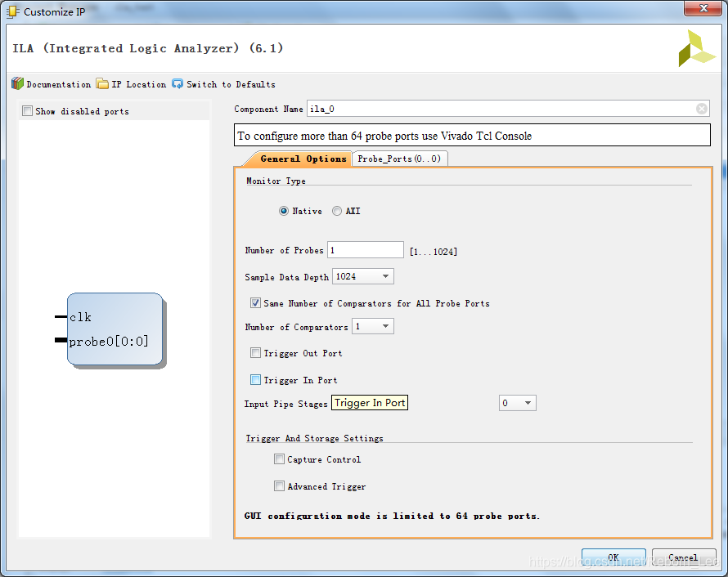This screenshot has width=728, height=577.
Task: Click the Documentation link text
Action: point(59,84)
